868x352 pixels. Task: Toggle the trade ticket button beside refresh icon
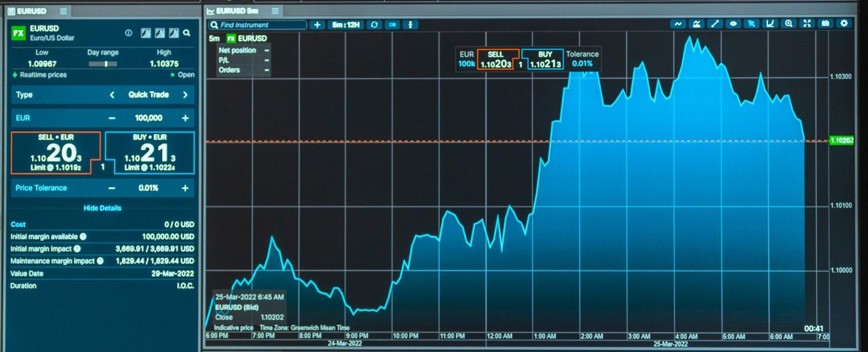pos(392,25)
